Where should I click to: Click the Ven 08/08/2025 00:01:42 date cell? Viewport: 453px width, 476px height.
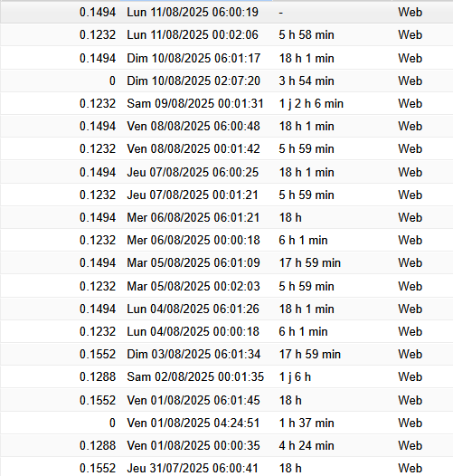click(x=193, y=148)
